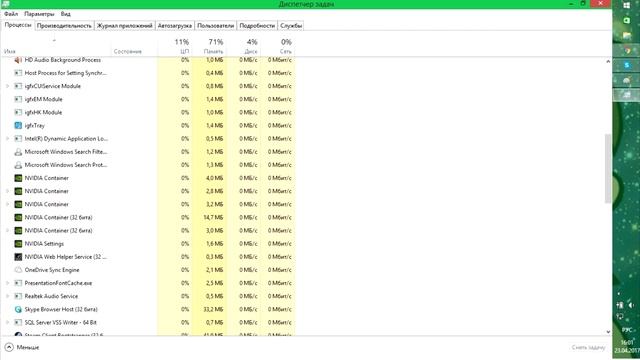
Task: Click the icon of NVIDIA Container (32 бита) 14,7 МБ
Action: click(x=18, y=218)
